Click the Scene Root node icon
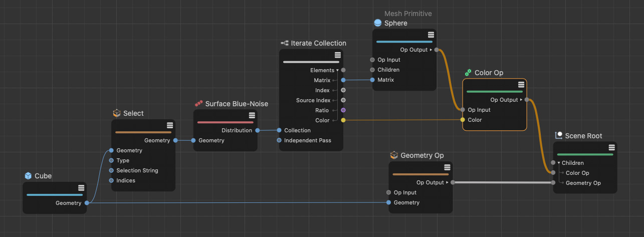The width and height of the screenshot is (644, 237). [x=559, y=136]
